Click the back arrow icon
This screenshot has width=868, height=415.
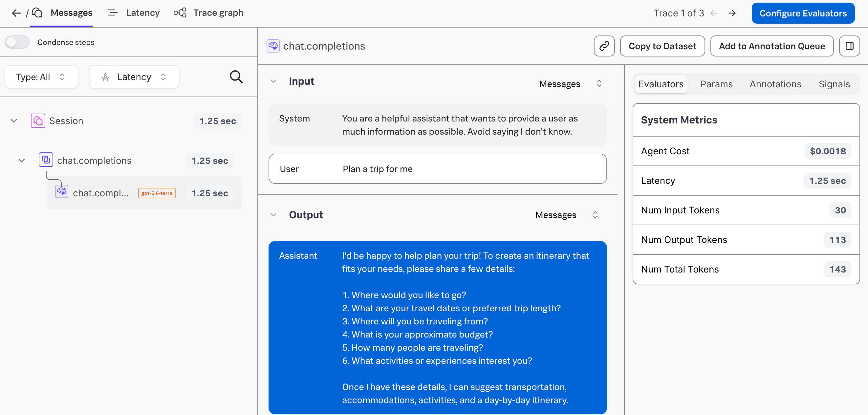tap(16, 13)
